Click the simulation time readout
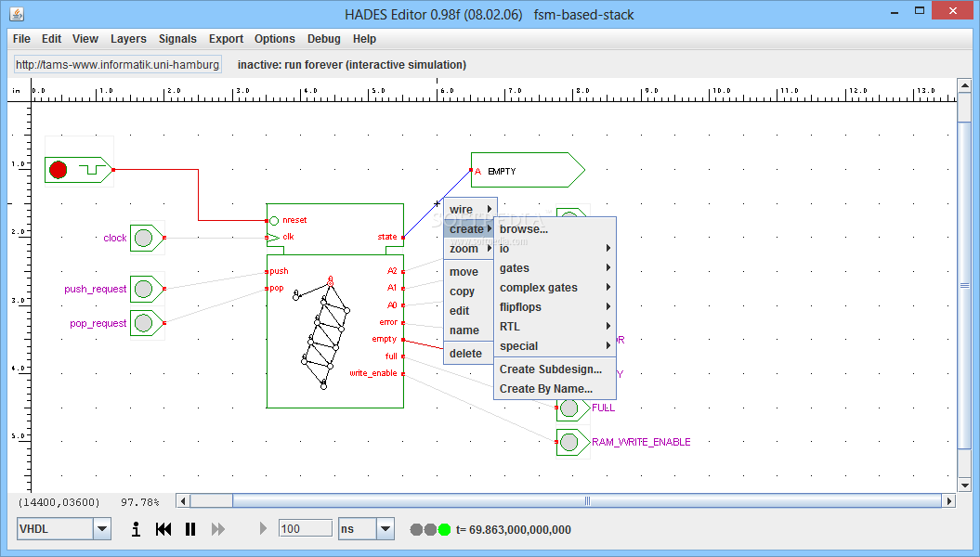980x557 pixels. click(513, 529)
